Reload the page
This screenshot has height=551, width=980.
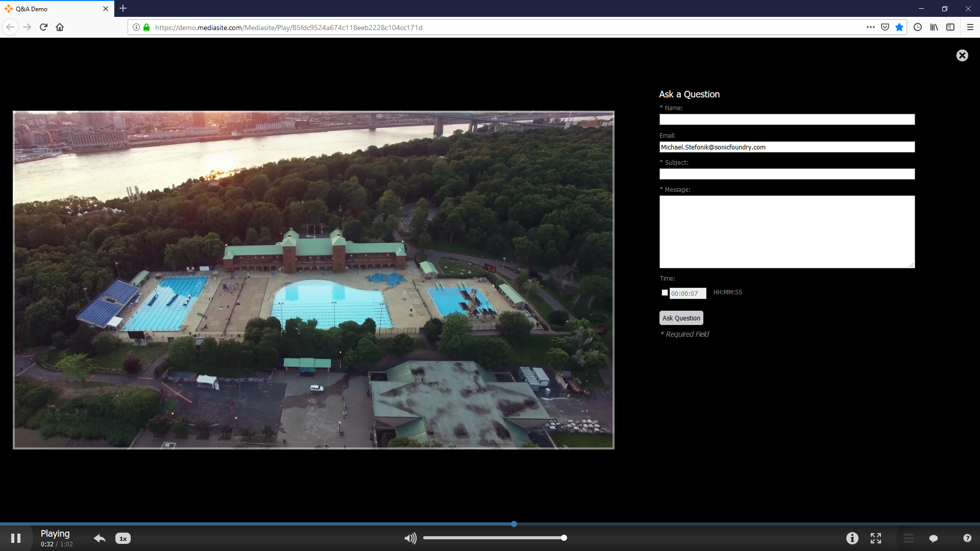click(43, 27)
